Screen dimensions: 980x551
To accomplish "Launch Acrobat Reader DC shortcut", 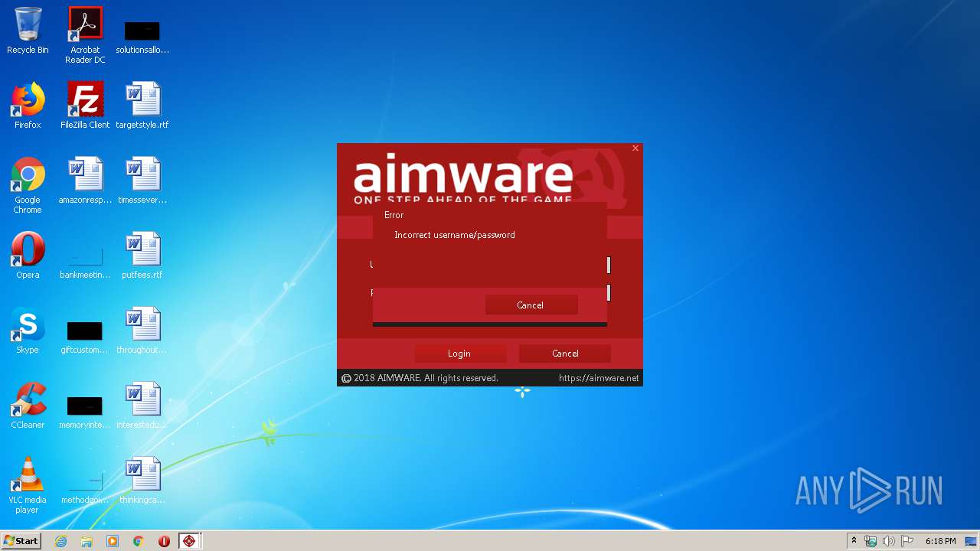I will (85, 36).
